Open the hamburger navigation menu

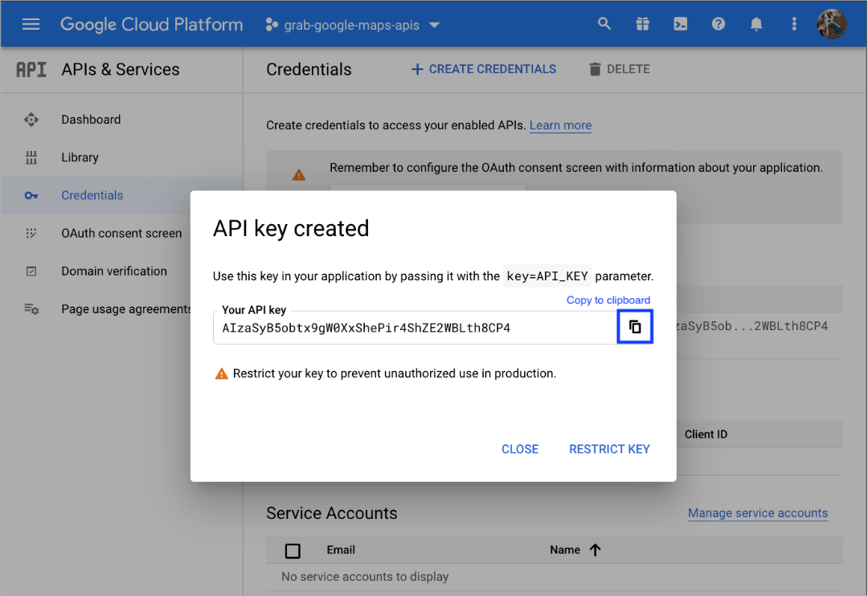pyautogui.click(x=31, y=24)
